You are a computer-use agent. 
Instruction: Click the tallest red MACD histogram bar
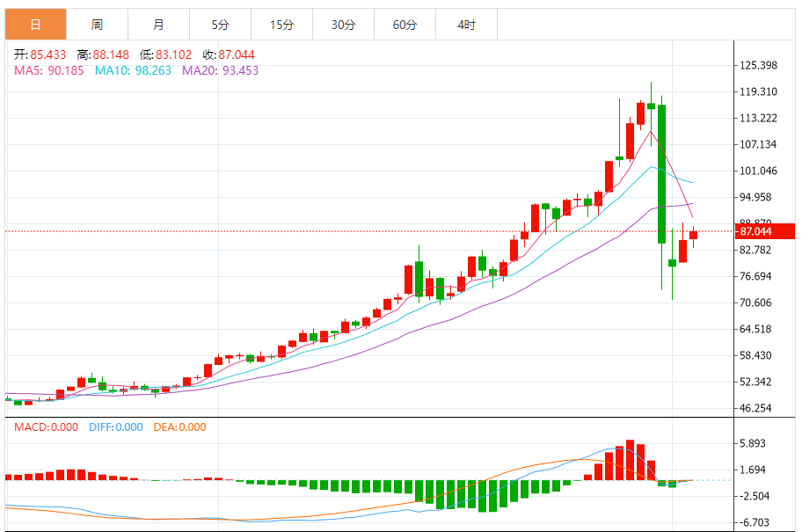(x=630, y=460)
